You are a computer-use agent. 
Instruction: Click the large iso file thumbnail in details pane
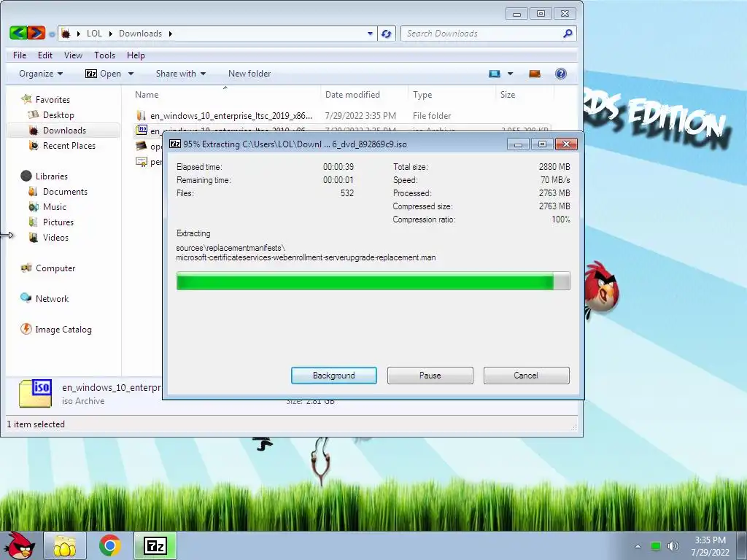tap(35, 394)
